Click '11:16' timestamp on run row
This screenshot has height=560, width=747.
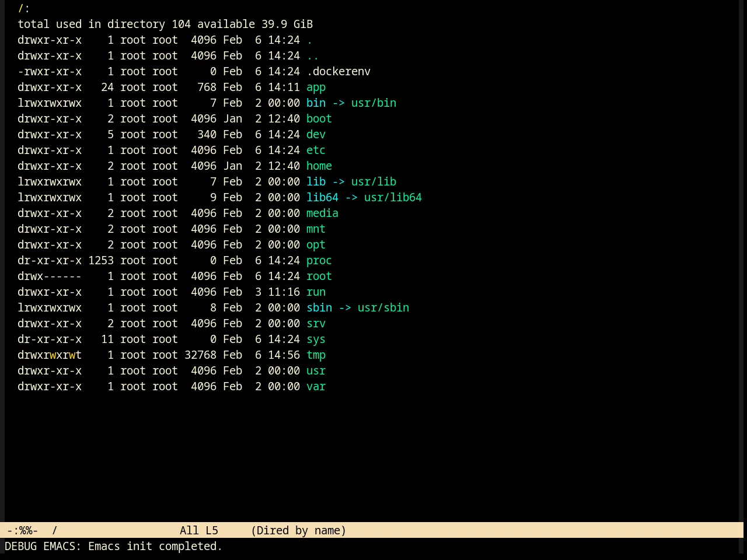pyautogui.click(x=284, y=292)
